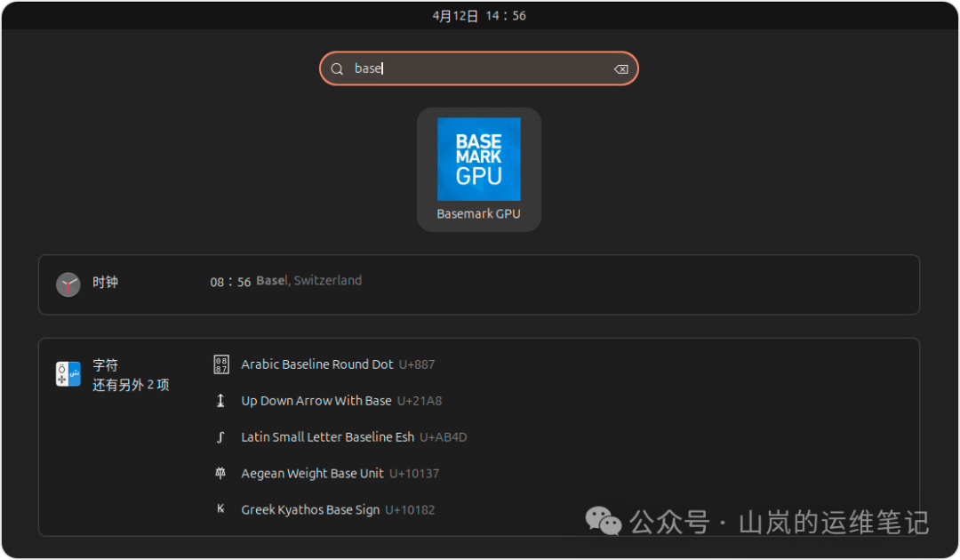Screen dimensions: 960x560
Task: Open the date and time from the top bar
Action: (x=479, y=14)
